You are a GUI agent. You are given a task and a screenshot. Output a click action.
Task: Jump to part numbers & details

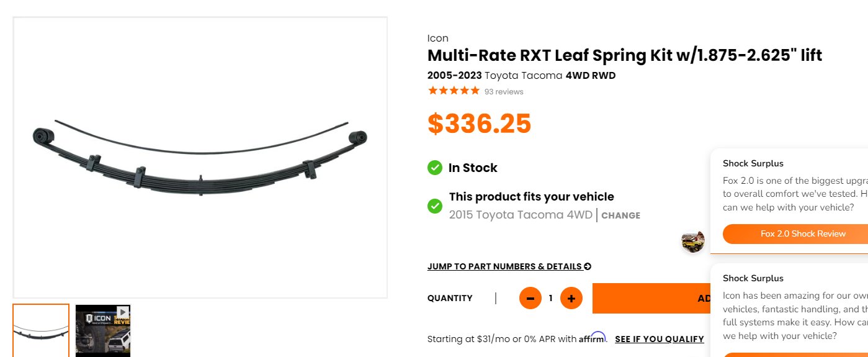pyautogui.click(x=504, y=266)
